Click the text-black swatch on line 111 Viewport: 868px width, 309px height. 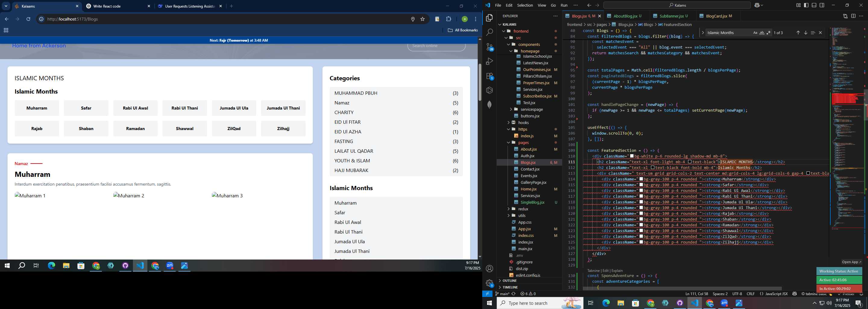tap(690, 162)
